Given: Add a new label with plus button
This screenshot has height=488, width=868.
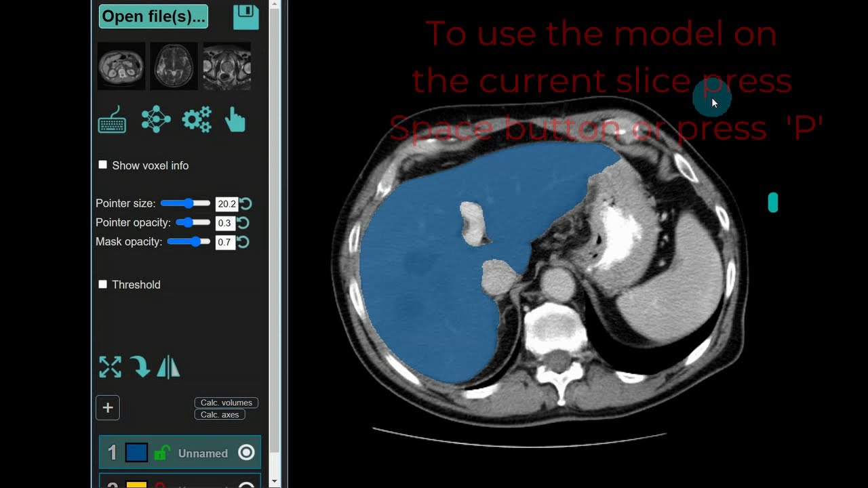Looking at the screenshot, I should [108, 408].
